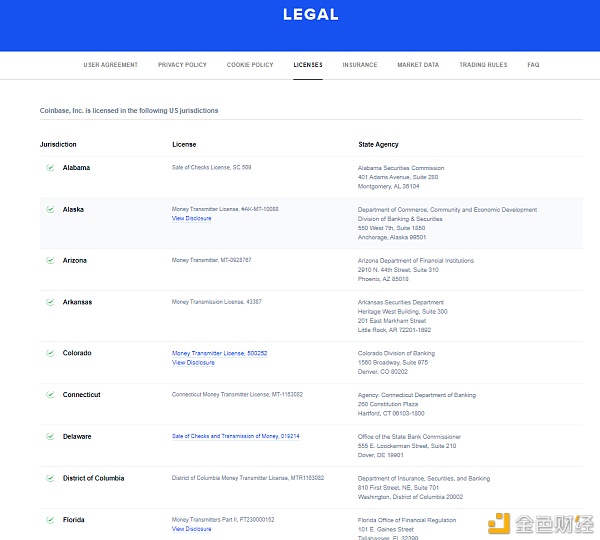The image size is (600, 540).
Task: Open the Cookie Policy tab
Action: tap(250, 65)
